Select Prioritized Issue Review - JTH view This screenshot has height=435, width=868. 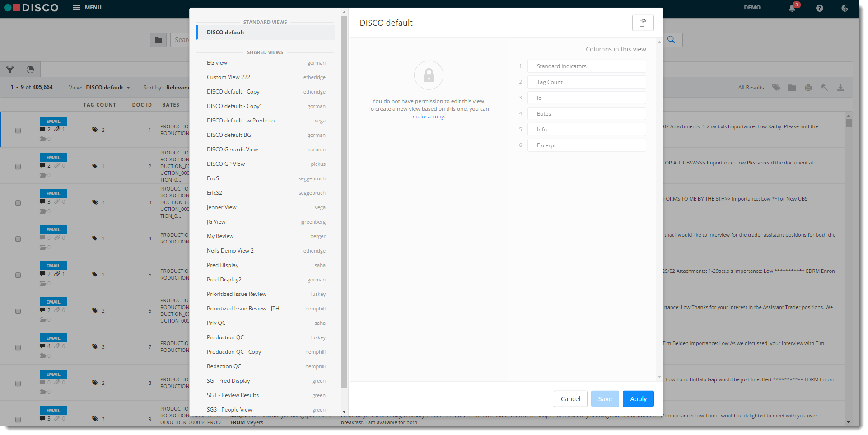pos(266,309)
